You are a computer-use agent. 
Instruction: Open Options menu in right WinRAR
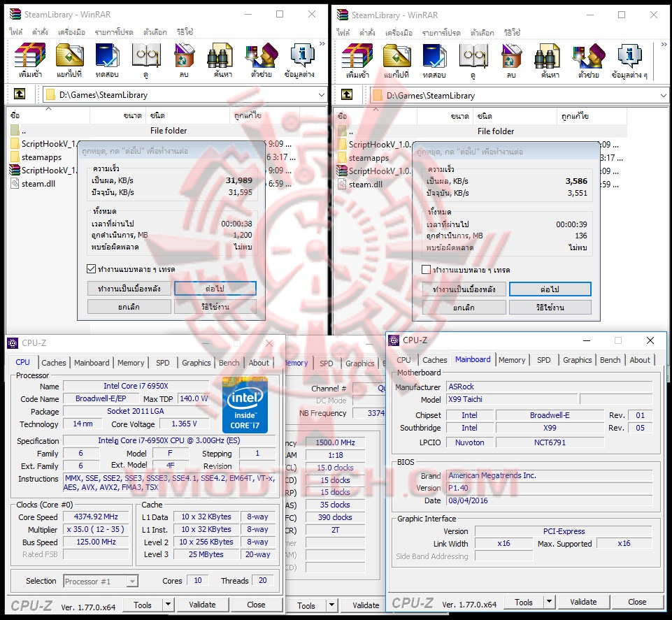coord(482,33)
